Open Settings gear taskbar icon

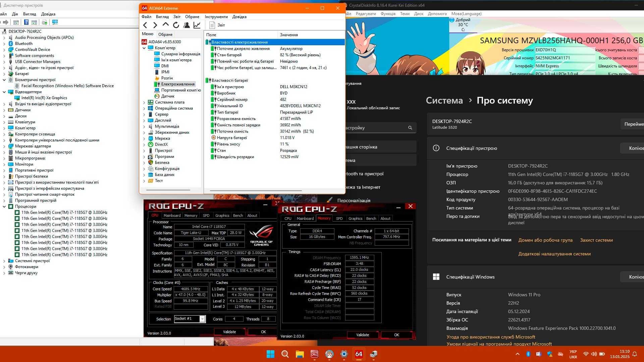click(x=344, y=354)
